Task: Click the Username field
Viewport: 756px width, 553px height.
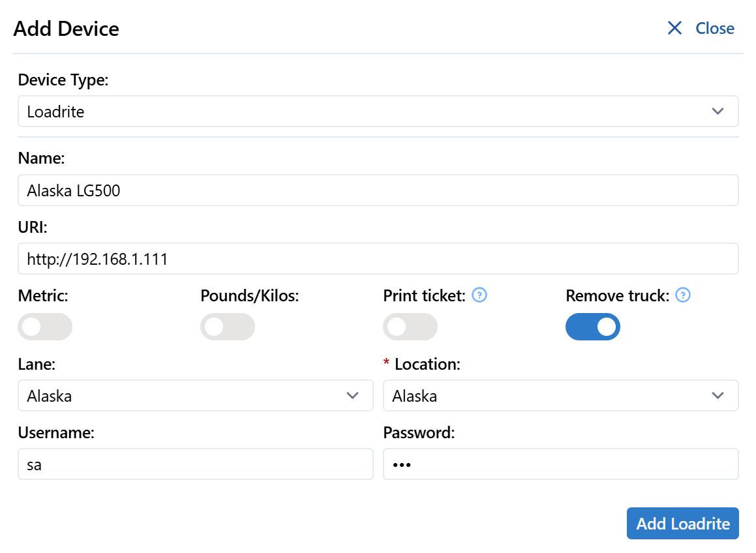Action: click(196, 464)
